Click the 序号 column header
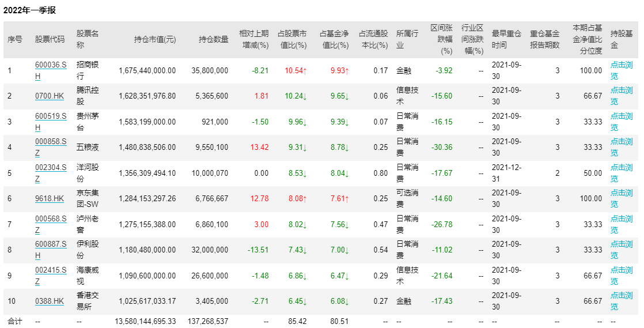Viewport: 644px width, 328px height. click(x=15, y=39)
